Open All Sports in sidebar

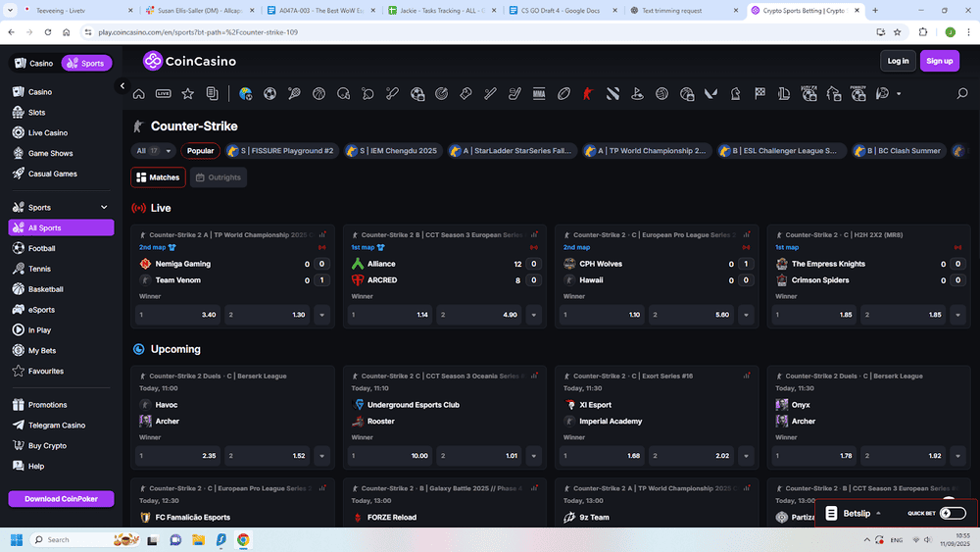(61, 227)
